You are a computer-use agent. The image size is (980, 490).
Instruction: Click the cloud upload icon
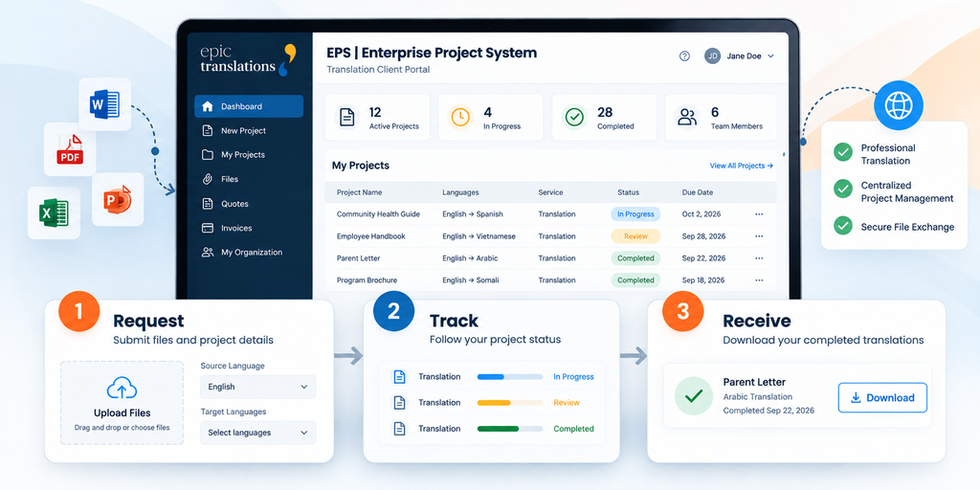[x=122, y=389]
